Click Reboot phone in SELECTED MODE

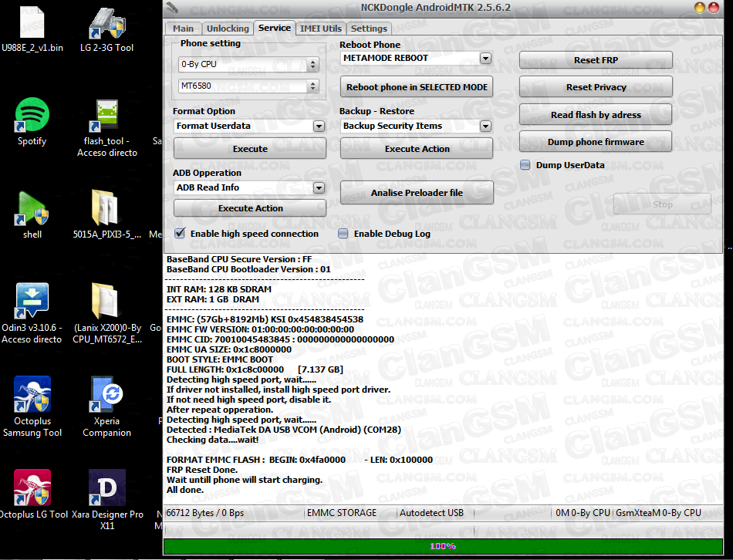[417, 87]
